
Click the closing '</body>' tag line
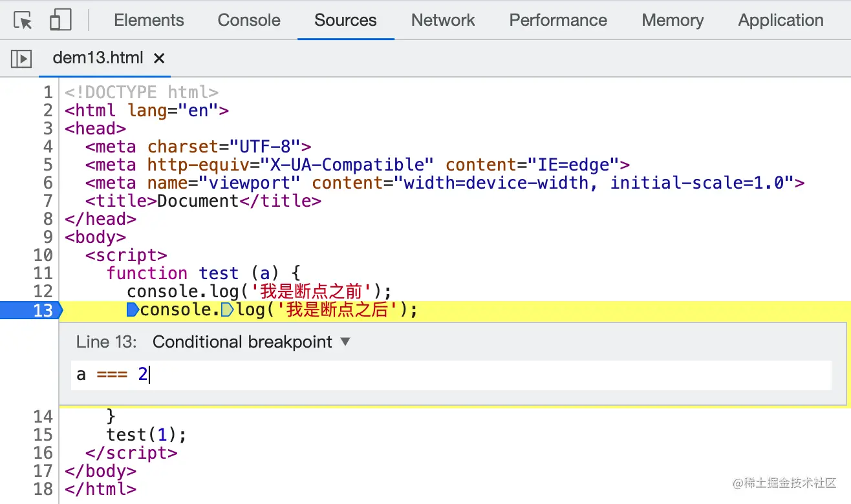[100, 471]
